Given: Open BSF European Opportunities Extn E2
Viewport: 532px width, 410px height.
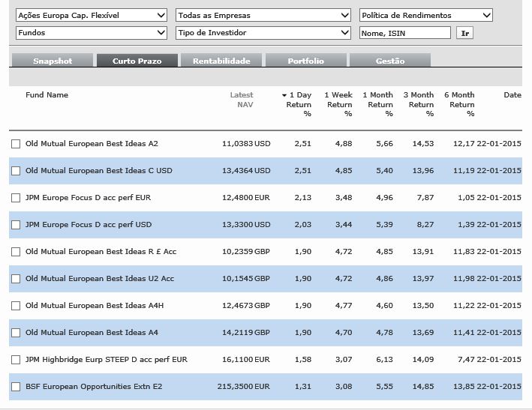Looking at the screenshot, I should click(x=94, y=386).
